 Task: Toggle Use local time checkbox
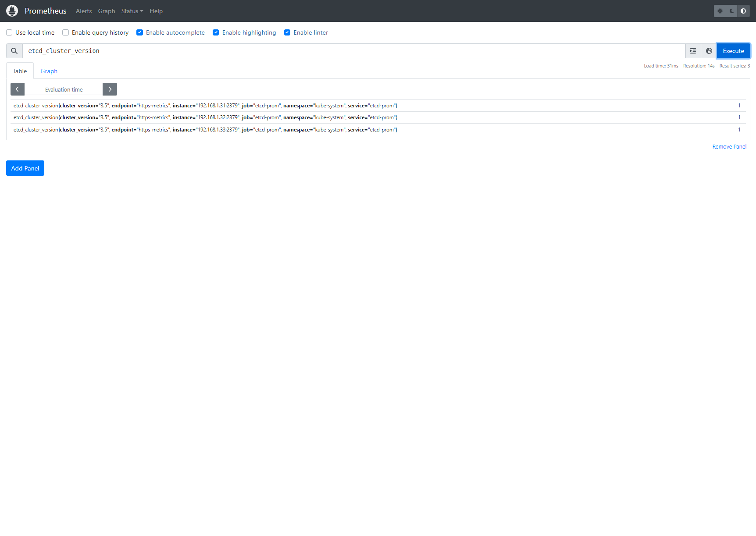[9, 32]
